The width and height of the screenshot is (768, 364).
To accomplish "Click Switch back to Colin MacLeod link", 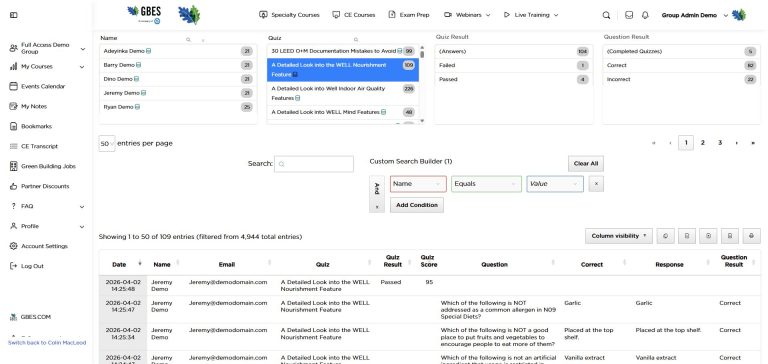I will (47, 343).
